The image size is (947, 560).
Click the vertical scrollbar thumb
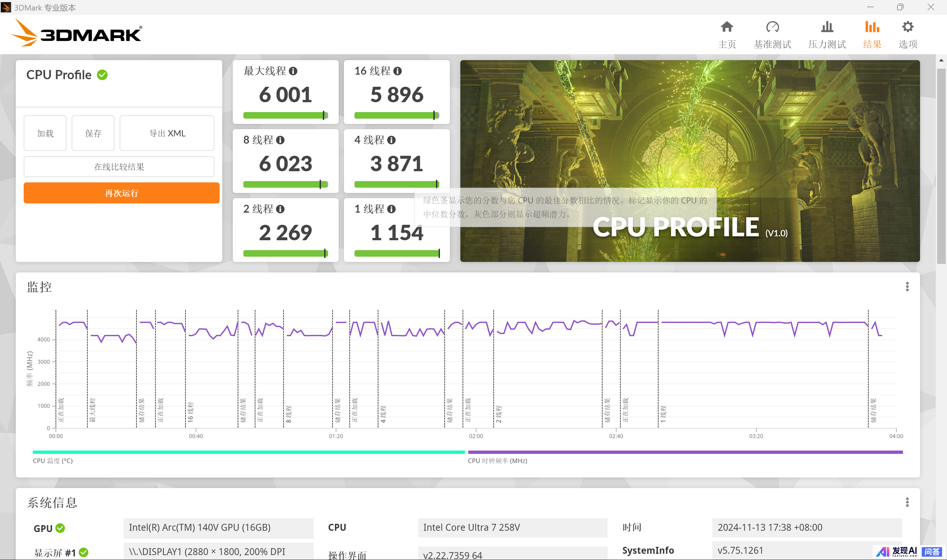click(x=941, y=166)
